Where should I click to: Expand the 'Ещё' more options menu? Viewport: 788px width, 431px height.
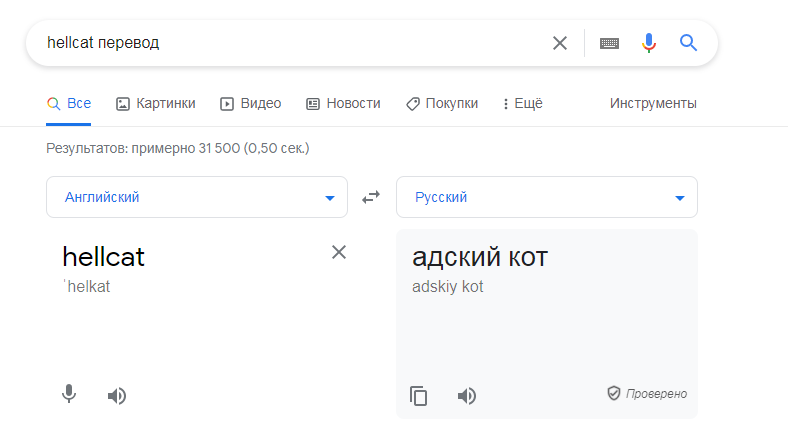(x=522, y=103)
